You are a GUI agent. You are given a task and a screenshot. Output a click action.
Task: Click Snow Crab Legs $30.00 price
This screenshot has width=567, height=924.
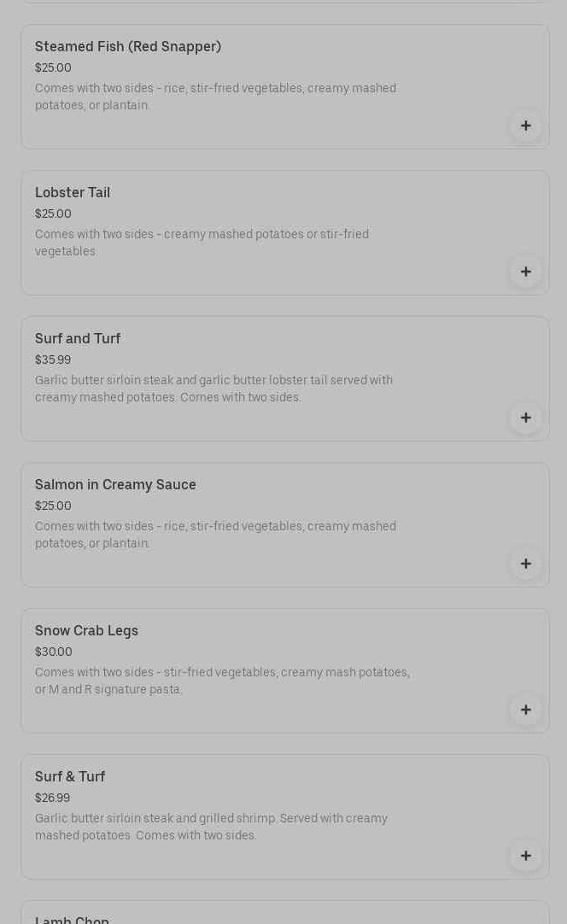tap(54, 652)
